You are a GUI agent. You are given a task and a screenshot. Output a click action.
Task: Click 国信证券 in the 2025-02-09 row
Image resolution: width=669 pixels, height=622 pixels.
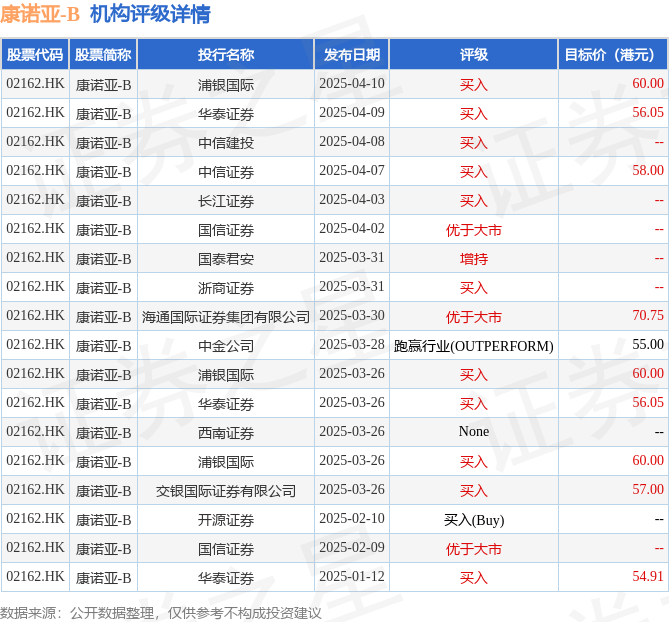[x=226, y=549]
